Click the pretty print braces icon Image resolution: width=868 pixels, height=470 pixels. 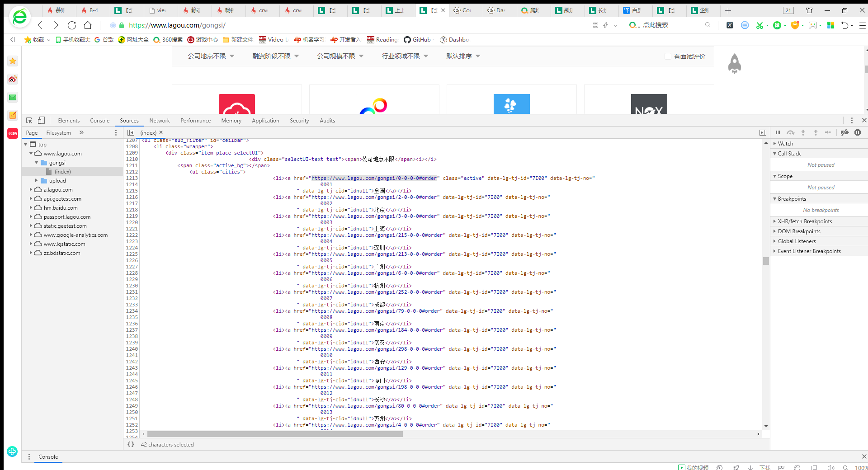[131, 444]
